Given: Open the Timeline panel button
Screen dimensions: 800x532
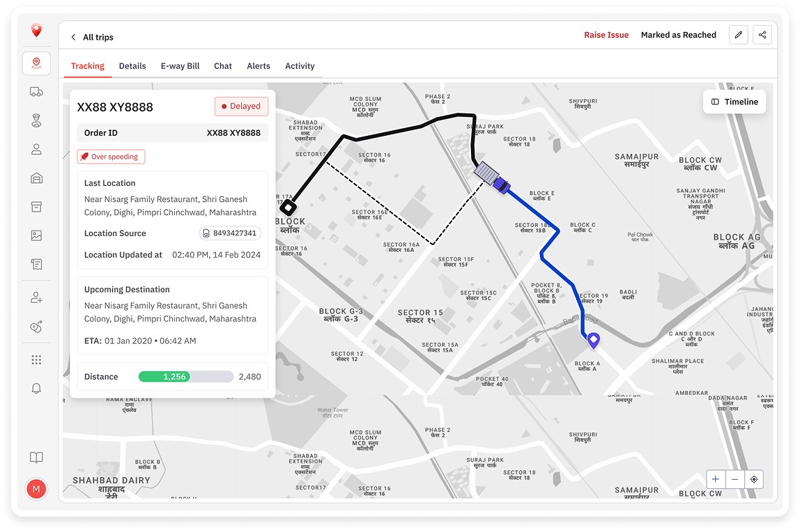Looking at the screenshot, I should (x=734, y=102).
